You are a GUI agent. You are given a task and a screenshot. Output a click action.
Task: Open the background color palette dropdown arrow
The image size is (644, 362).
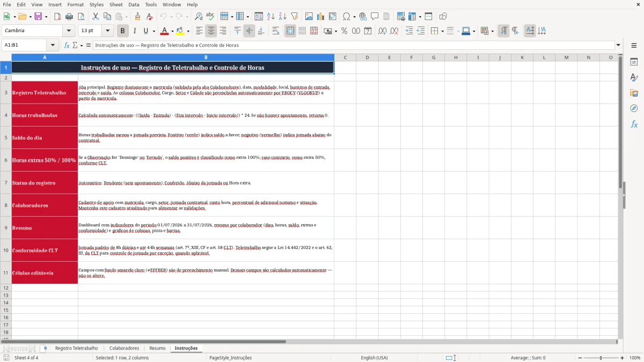(188, 31)
